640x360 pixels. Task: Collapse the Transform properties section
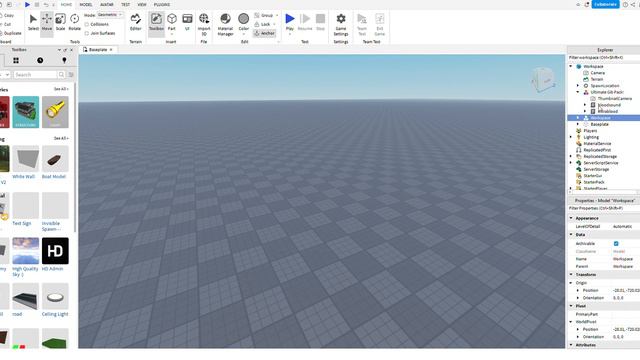click(571, 275)
